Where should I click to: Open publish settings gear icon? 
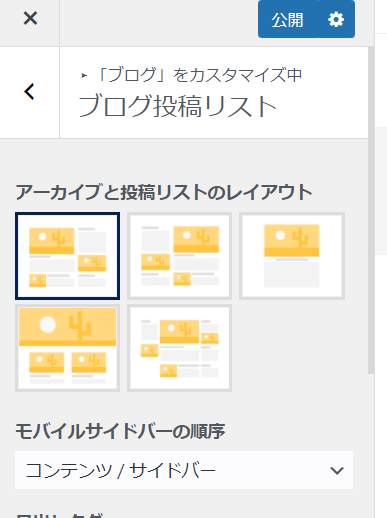tap(336, 19)
